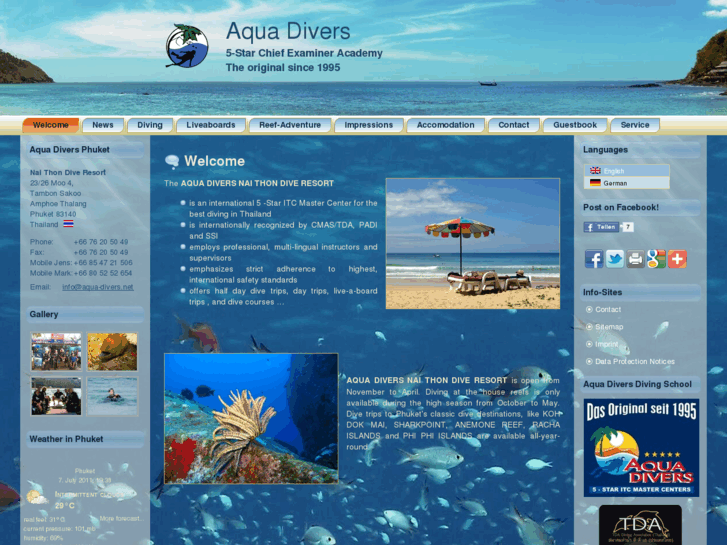Share via the Twitter bird icon

pyautogui.click(x=614, y=259)
